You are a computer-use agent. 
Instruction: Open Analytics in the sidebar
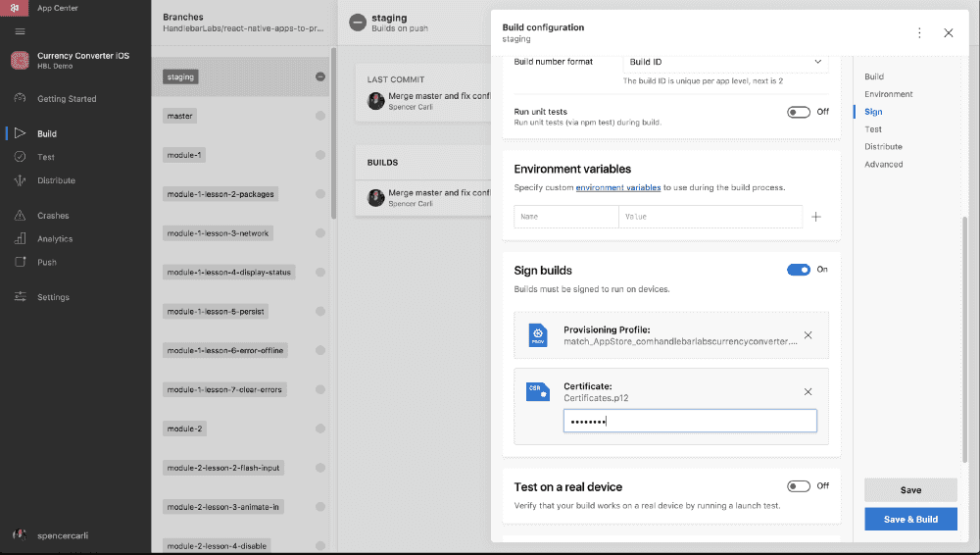[55, 239]
